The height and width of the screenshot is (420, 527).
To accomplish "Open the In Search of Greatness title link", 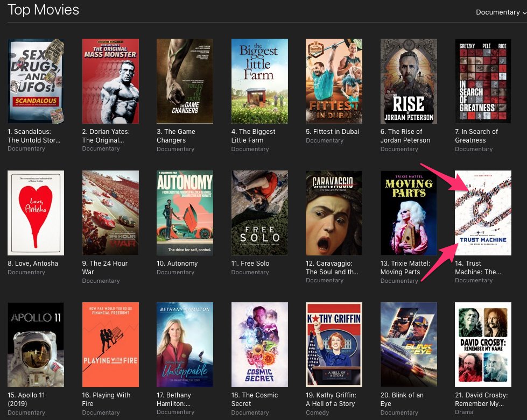I will pos(474,136).
